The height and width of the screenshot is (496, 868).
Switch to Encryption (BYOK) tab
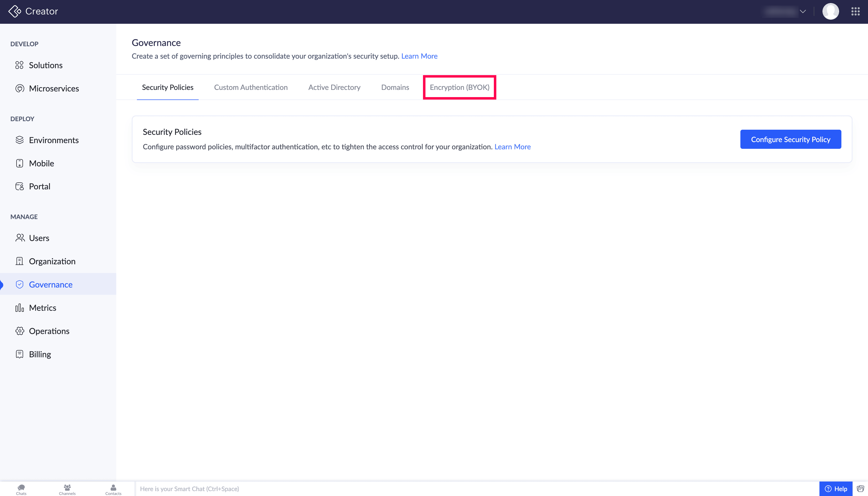pos(459,87)
